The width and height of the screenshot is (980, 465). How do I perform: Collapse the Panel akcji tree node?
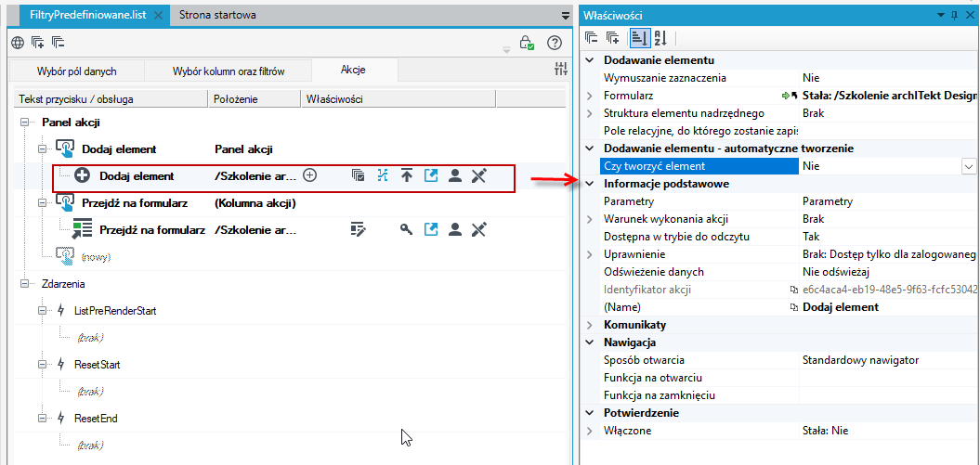click(x=24, y=123)
